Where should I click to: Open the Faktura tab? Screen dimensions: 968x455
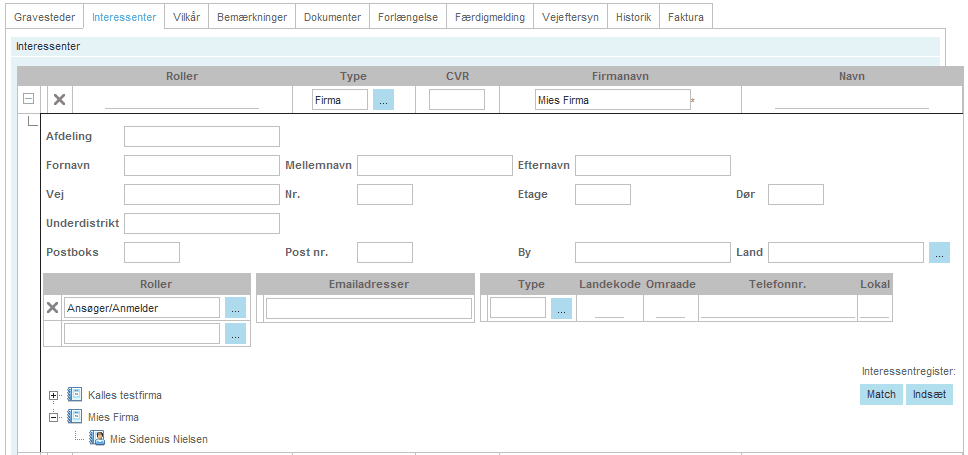tap(685, 17)
